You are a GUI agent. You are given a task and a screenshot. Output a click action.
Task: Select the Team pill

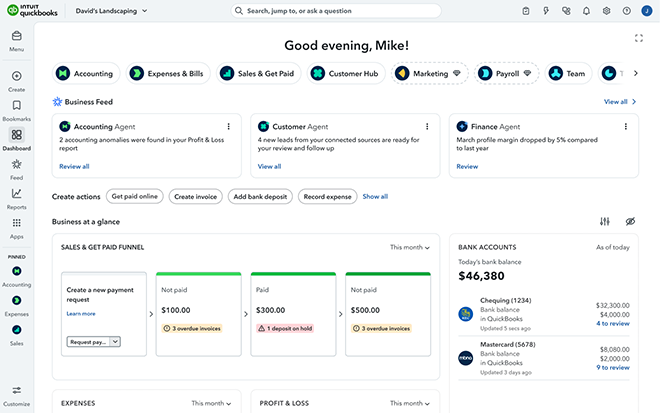coord(568,74)
